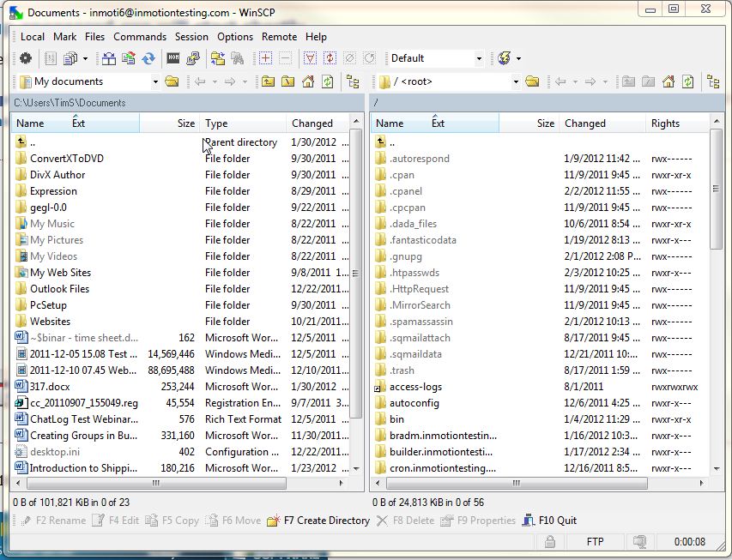Open Preferences via the gear icon

pyautogui.click(x=26, y=58)
